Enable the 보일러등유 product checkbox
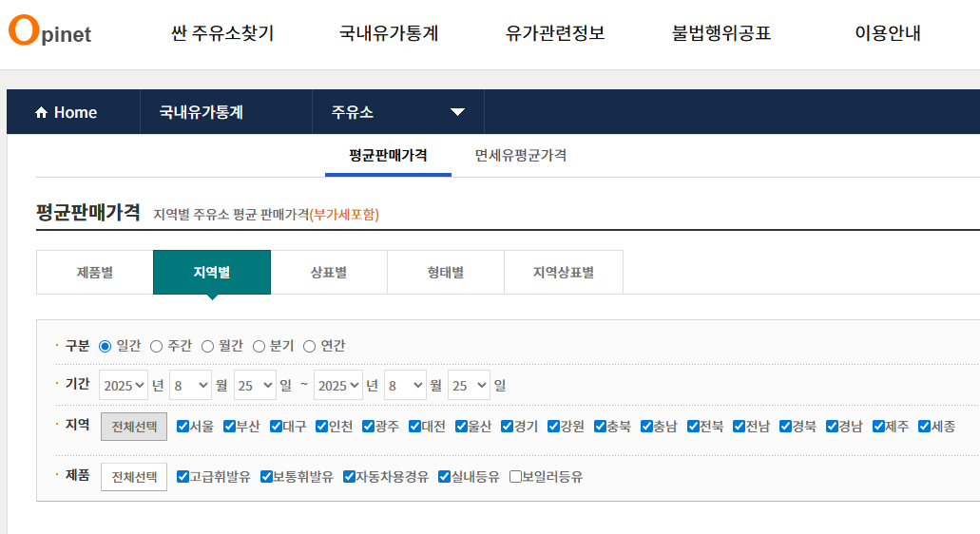Screen dimensions: 980x534 click(x=515, y=477)
